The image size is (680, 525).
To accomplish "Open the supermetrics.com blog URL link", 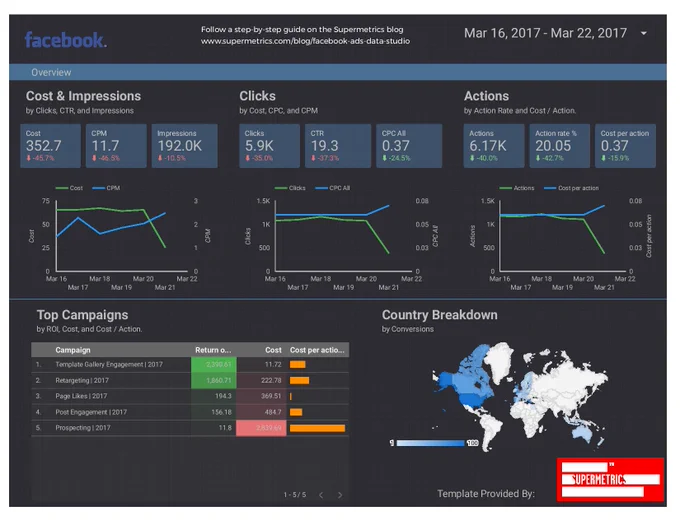I will tap(305, 41).
